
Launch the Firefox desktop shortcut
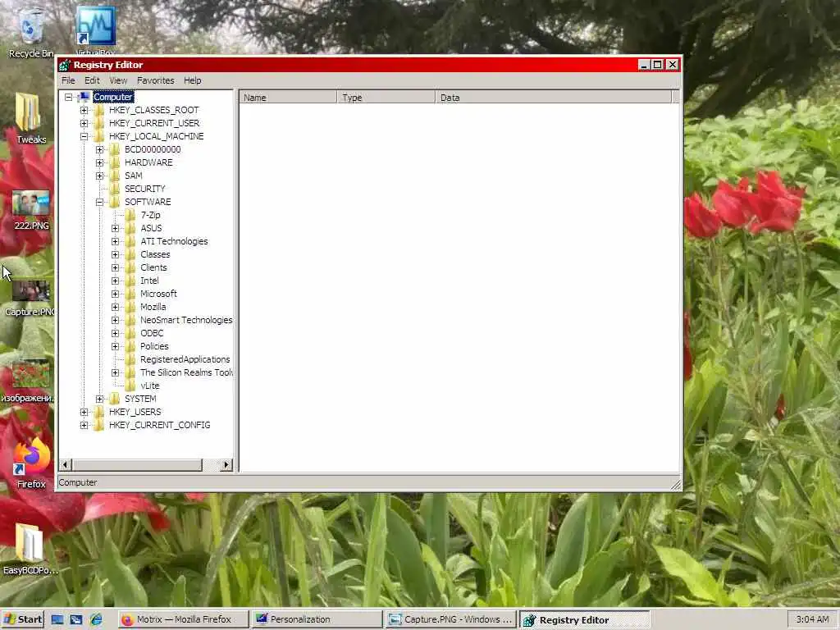30,463
